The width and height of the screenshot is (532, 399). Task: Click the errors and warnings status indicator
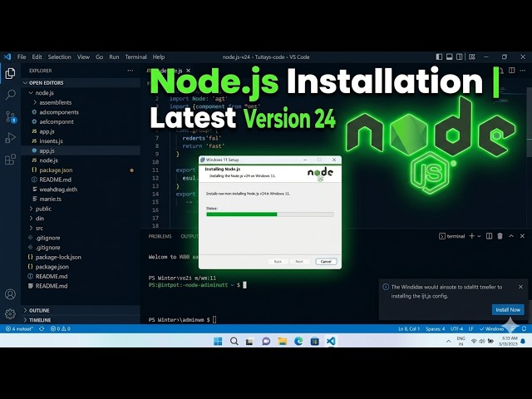(x=61, y=328)
